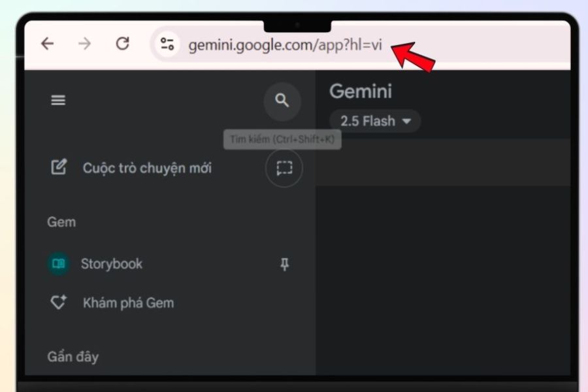Click the gemini.google.com URL text

point(284,46)
